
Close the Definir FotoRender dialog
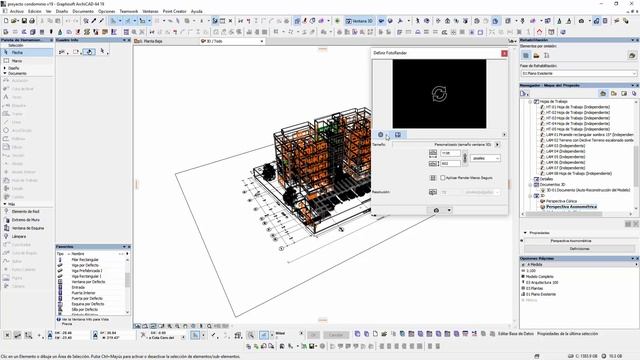click(x=504, y=53)
